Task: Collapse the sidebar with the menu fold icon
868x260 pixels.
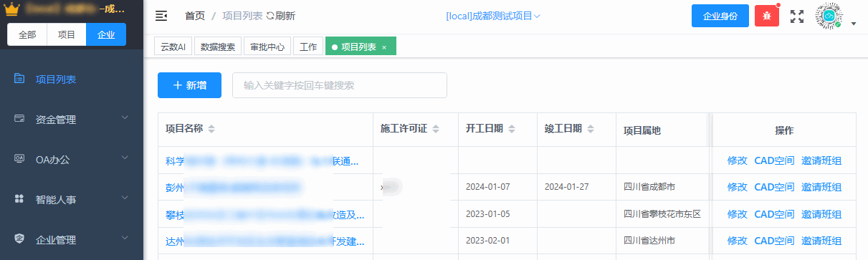Action: (x=161, y=16)
